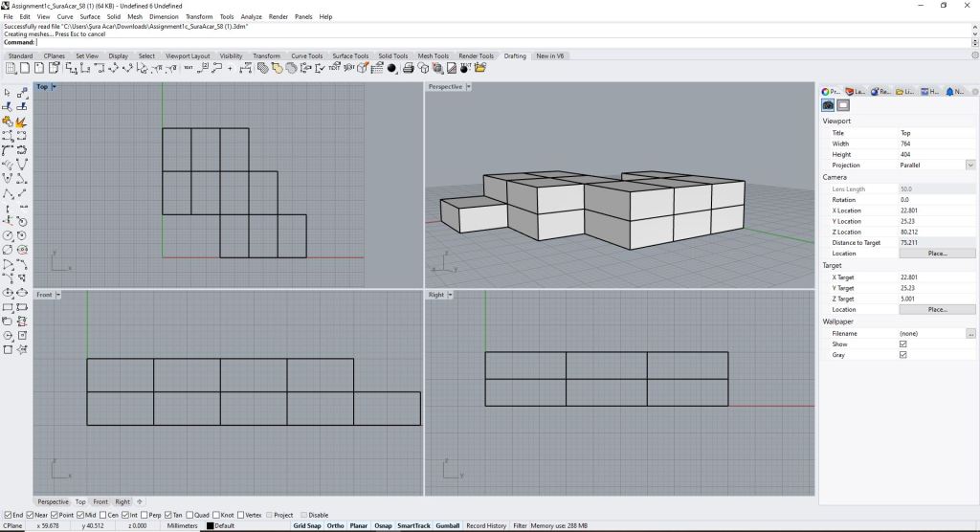Click the camera Location Place button
Viewport: 980px width, 532px height.
tap(937, 254)
